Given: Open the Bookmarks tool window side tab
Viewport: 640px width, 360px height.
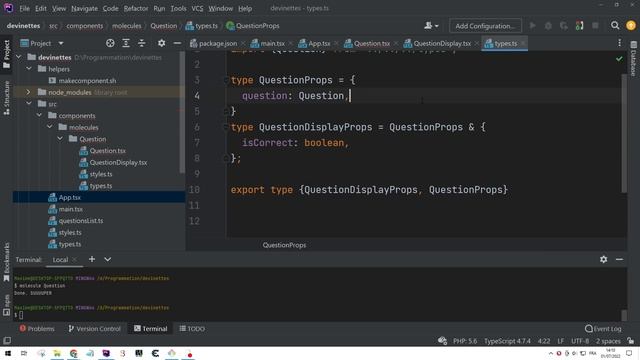Looking at the screenshot, I should click(x=7, y=262).
